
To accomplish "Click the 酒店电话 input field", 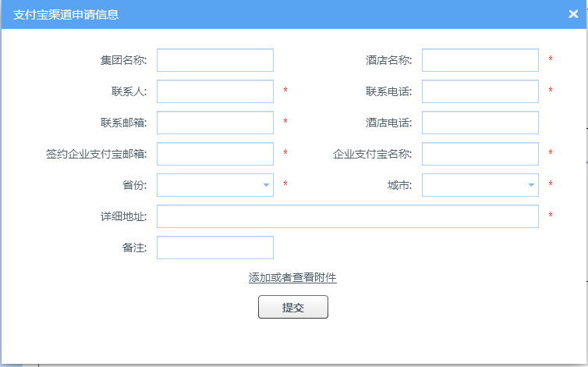I will [480, 123].
